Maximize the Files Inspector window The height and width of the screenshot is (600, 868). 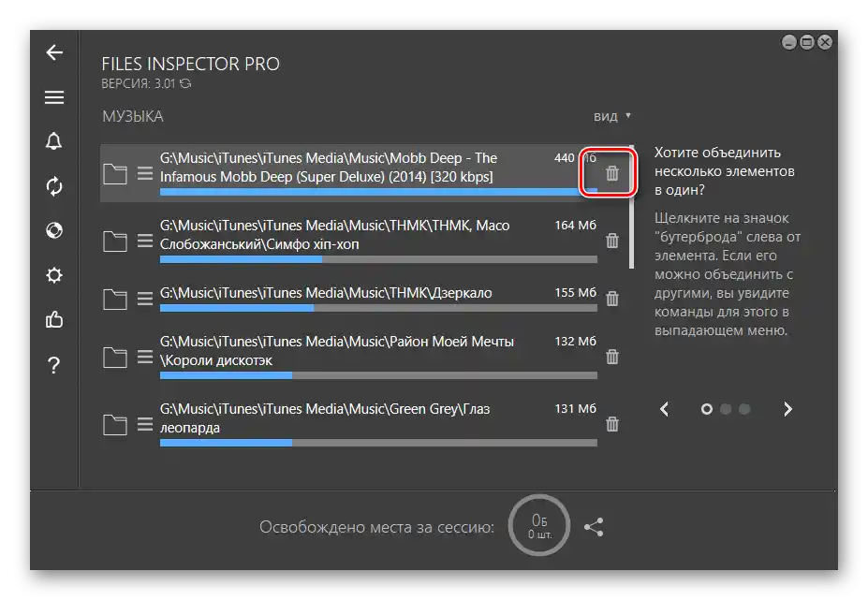point(807,42)
